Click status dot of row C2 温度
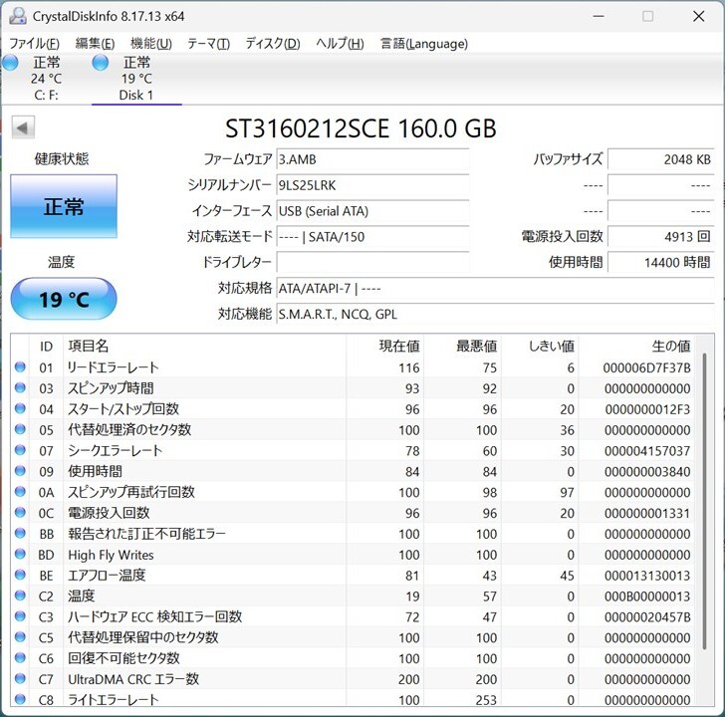Screen dimensions: 728x717 tap(20, 596)
